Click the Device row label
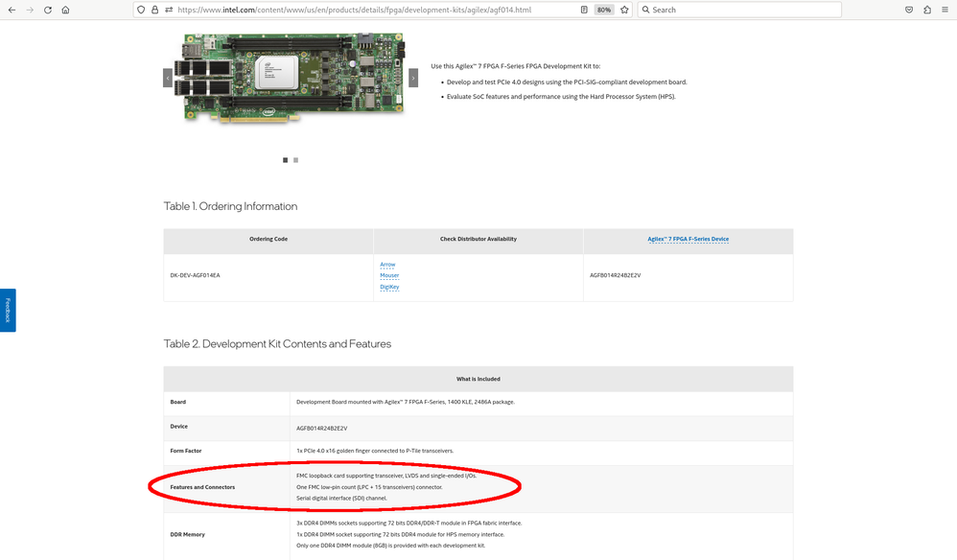Image resolution: width=957 pixels, height=560 pixels. pos(178,427)
